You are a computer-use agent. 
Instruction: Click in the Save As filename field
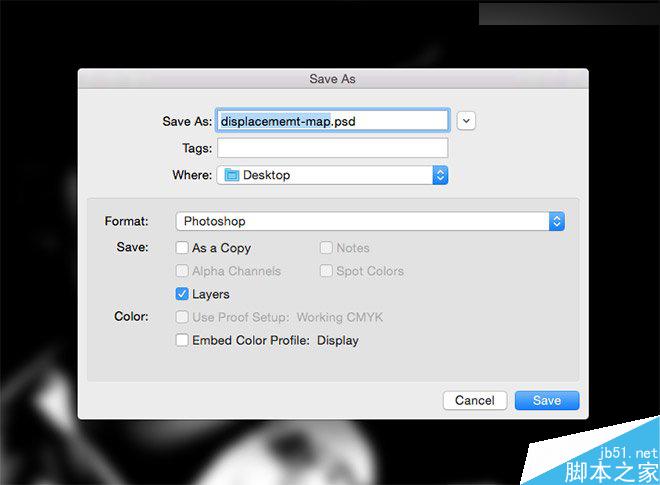(x=333, y=121)
